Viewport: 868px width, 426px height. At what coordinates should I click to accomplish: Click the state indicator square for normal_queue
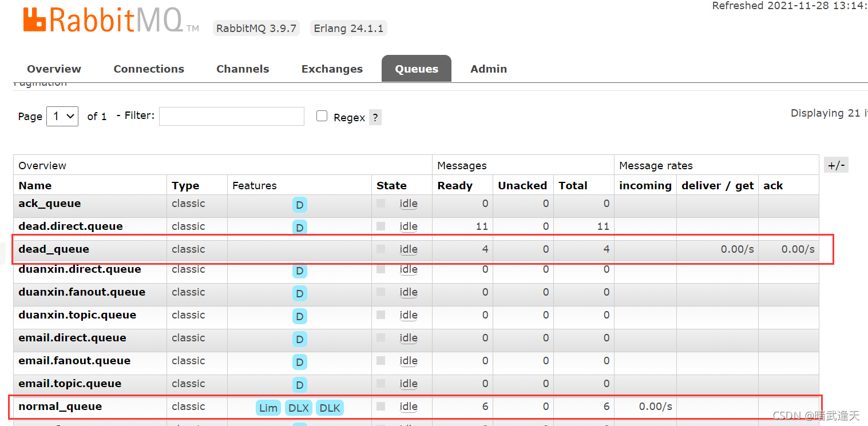point(381,406)
